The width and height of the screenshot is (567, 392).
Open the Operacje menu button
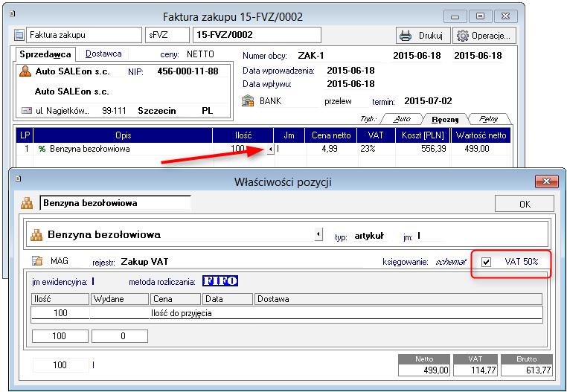coord(484,36)
